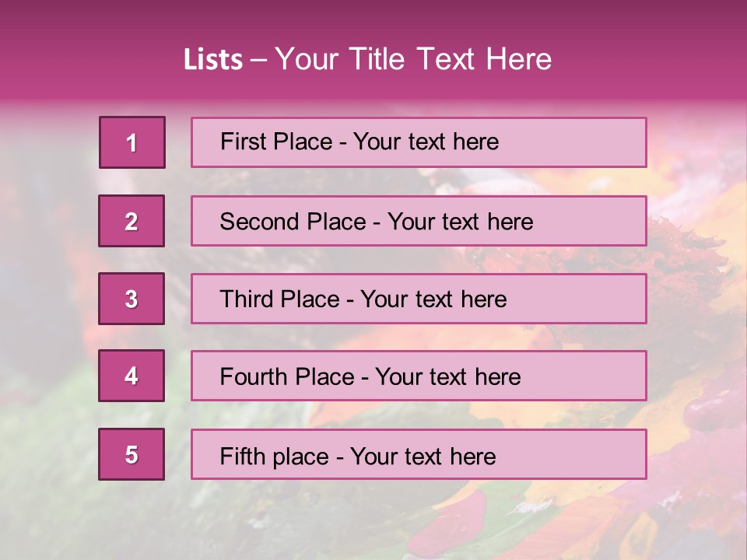Click the words 'Fourth Place' in fourth bar

pyautogui.click(x=287, y=376)
